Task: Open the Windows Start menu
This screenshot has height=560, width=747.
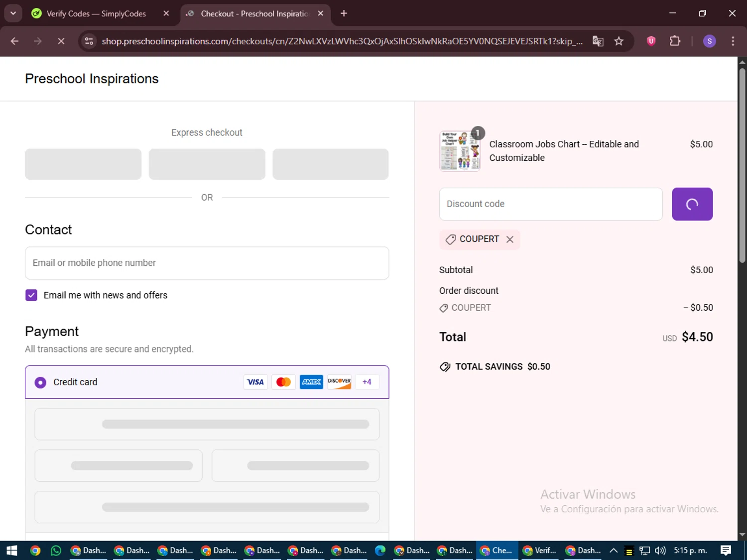Action: (12, 551)
